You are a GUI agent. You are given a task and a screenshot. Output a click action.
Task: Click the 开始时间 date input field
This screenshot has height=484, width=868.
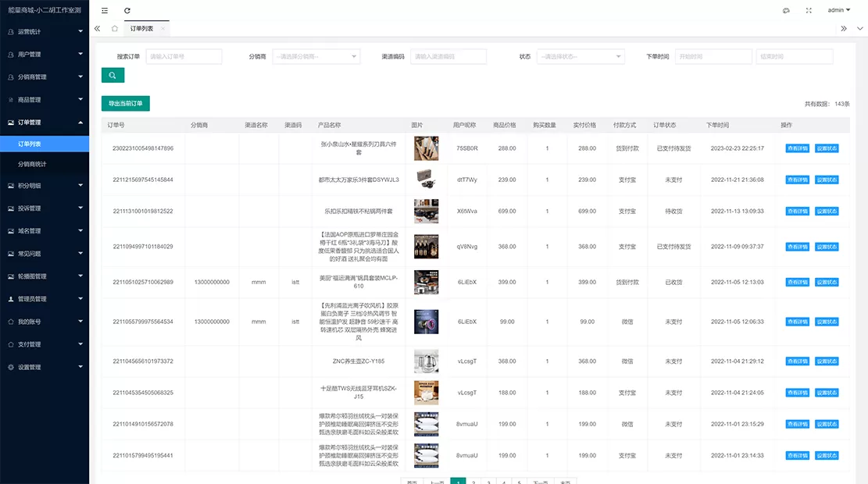[x=712, y=55]
